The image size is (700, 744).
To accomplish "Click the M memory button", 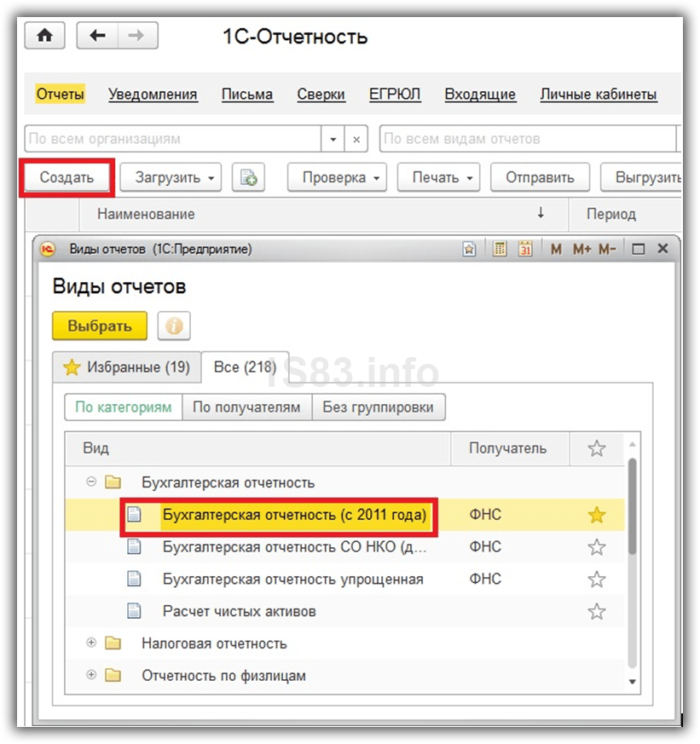I will (556, 249).
